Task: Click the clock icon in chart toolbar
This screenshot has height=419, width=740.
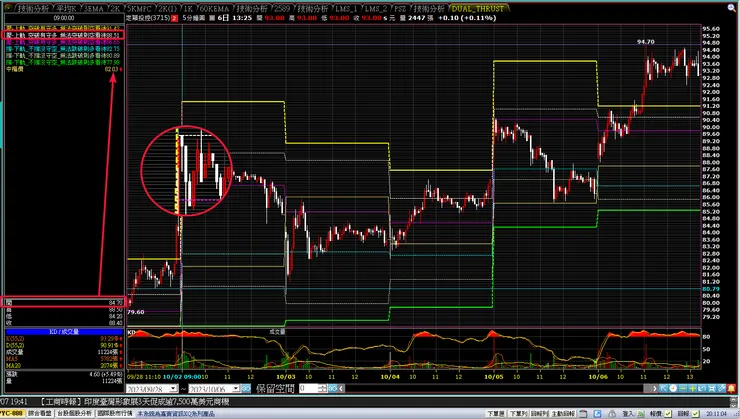Action: (673, 388)
